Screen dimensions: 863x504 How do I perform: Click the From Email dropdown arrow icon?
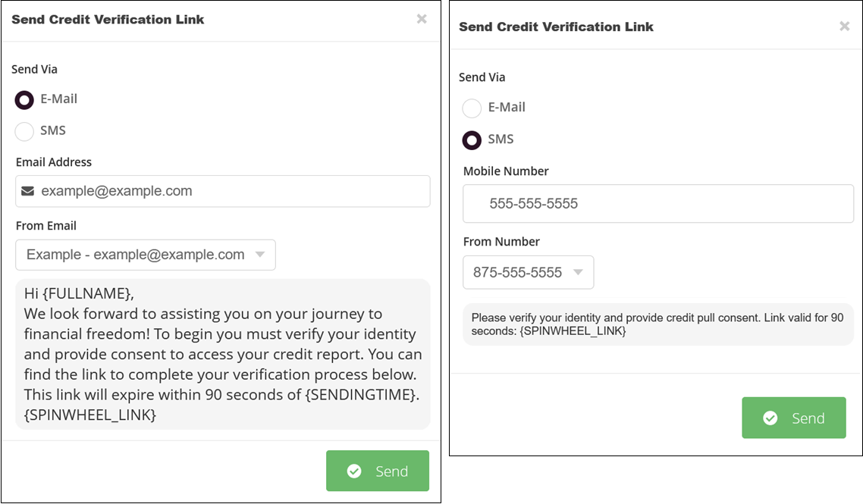[x=262, y=255]
